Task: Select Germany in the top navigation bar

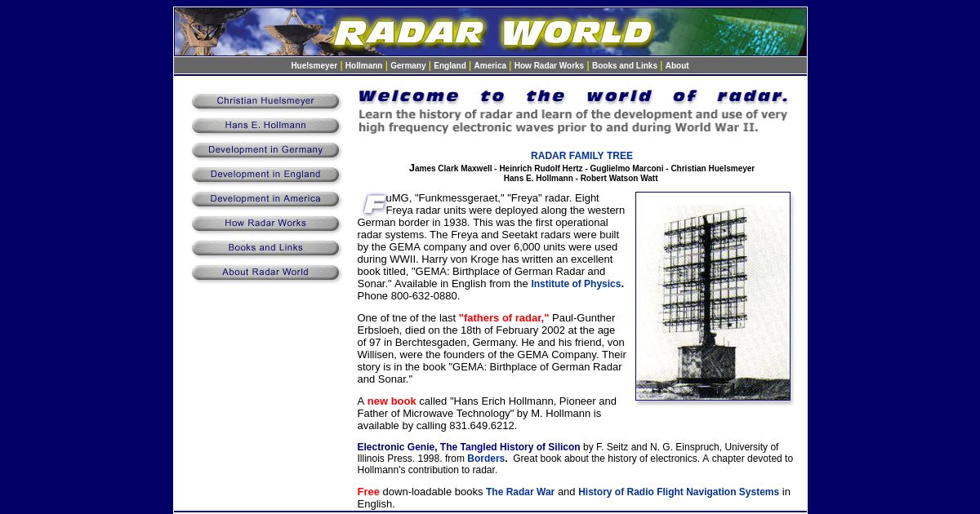Action: 408,66
